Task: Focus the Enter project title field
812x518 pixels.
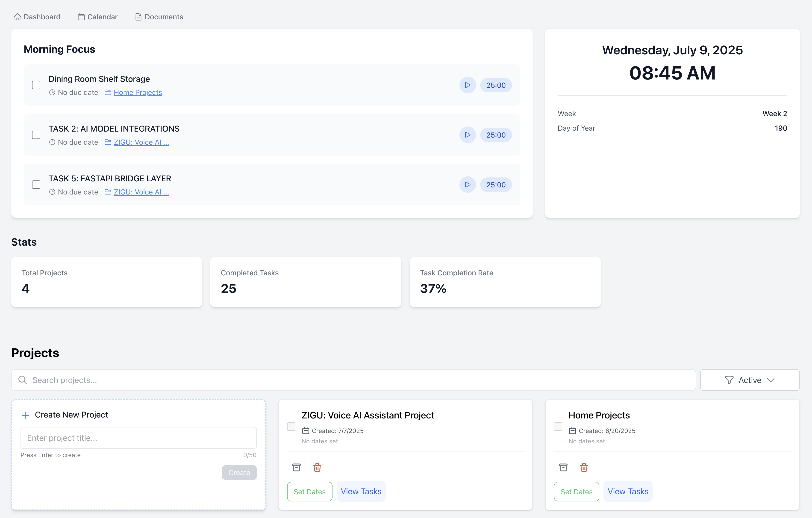Action: [138, 438]
